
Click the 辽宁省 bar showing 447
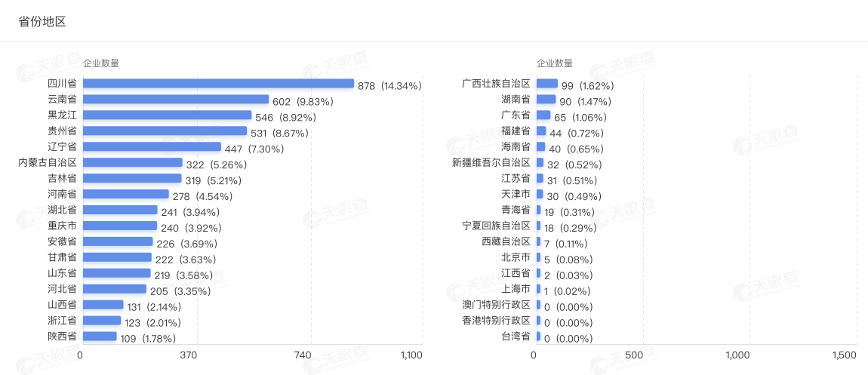152,147
